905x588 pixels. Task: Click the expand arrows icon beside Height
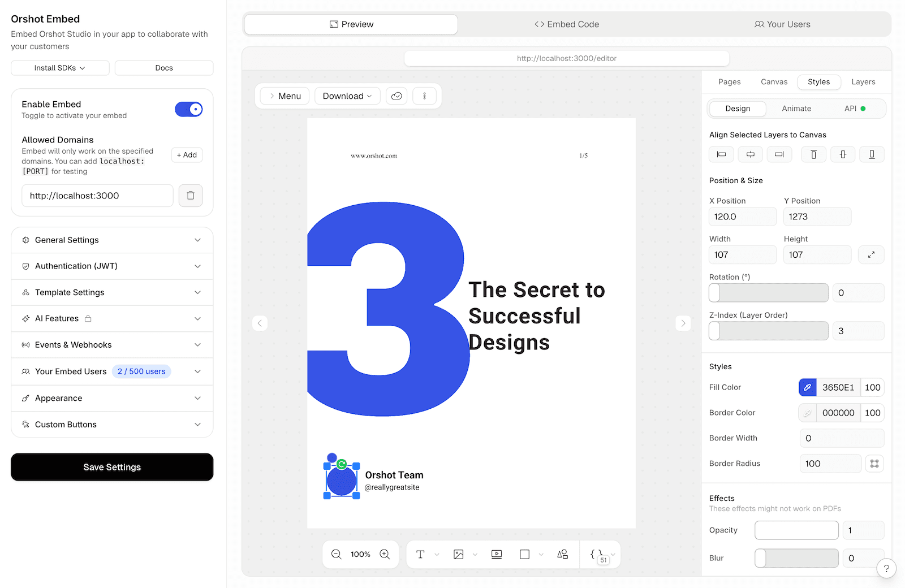coord(871,254)
